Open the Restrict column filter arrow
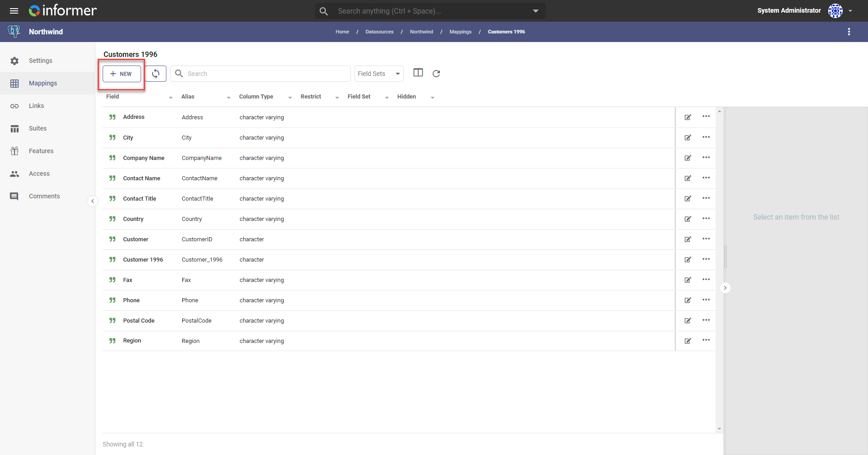 coord(337,98)
